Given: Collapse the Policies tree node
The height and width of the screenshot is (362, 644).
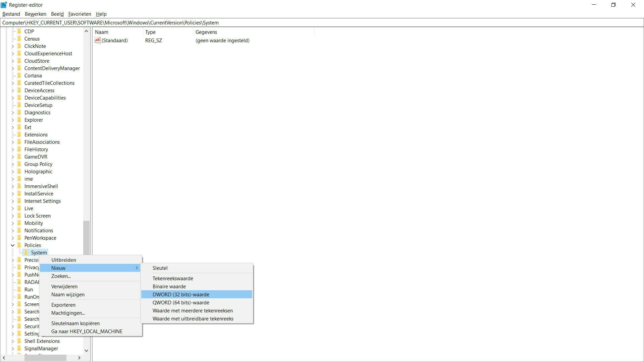Looking at the screenshot, I should (13, 245).
